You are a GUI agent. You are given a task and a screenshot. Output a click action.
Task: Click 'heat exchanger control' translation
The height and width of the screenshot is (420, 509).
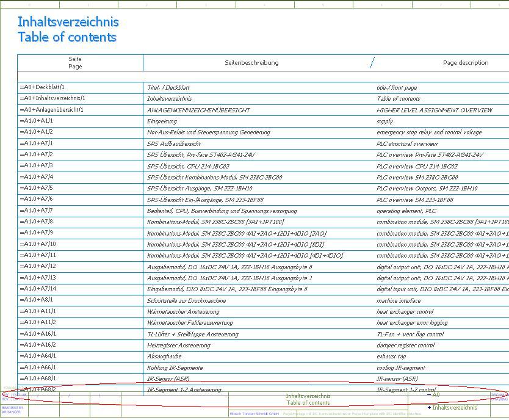[x=405, y=312]
